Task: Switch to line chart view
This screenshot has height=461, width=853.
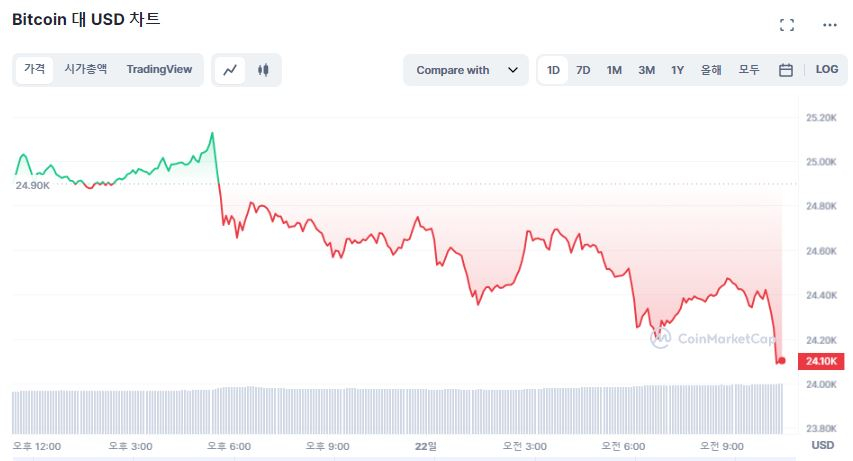Action: coord(230,70)
